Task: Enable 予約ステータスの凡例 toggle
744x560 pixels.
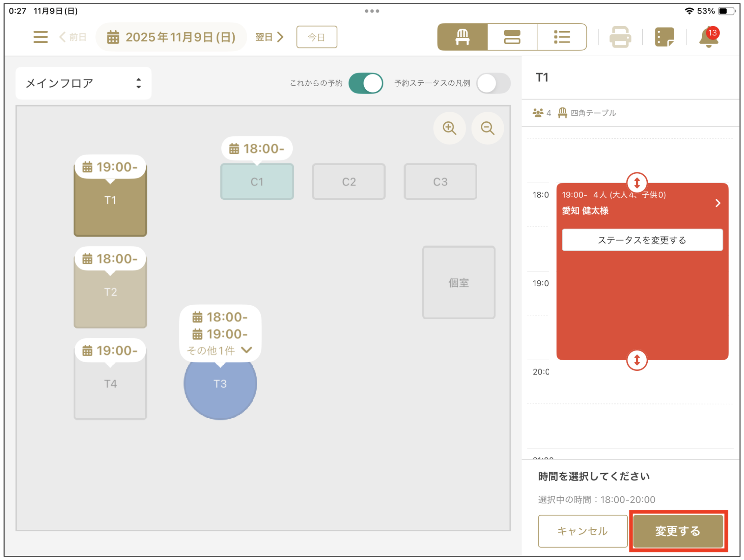Action: tap(493, 83)
